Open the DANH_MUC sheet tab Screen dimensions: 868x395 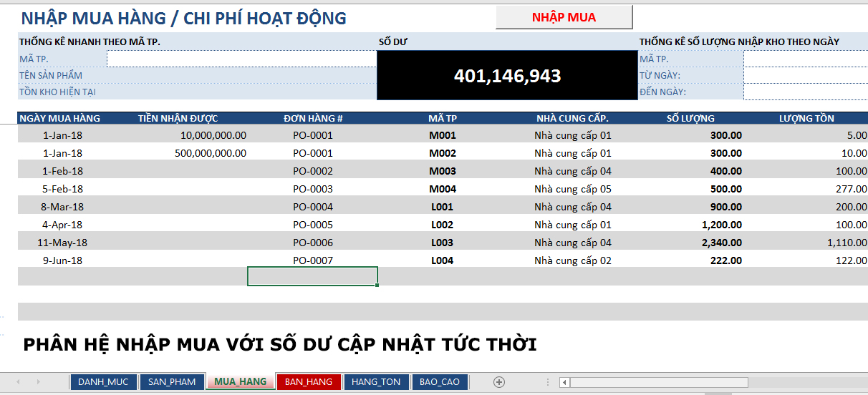[x=102, y=382]
